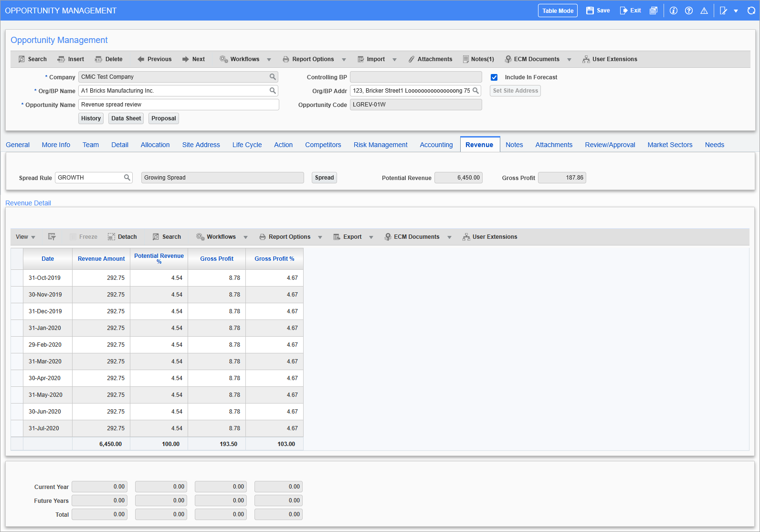This screenshot has height=532, width=760.
Task: Click Search in Revenue Detail toolbar
Action: point(167,237)
